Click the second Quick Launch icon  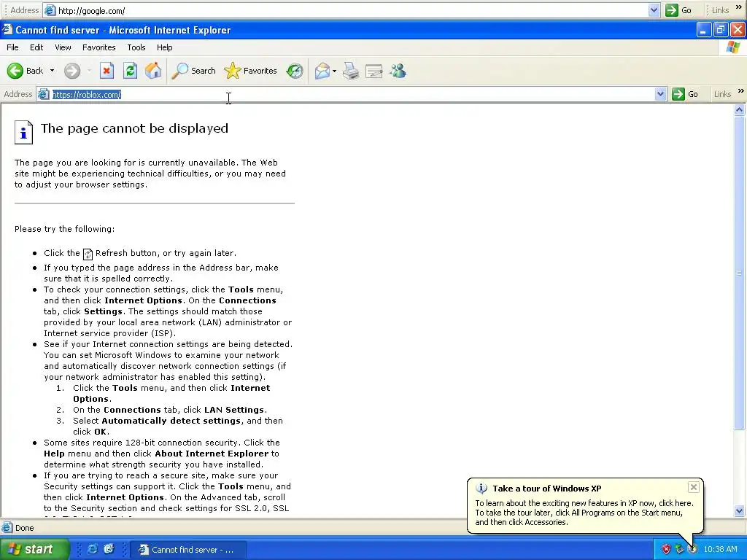pos(109,549)
